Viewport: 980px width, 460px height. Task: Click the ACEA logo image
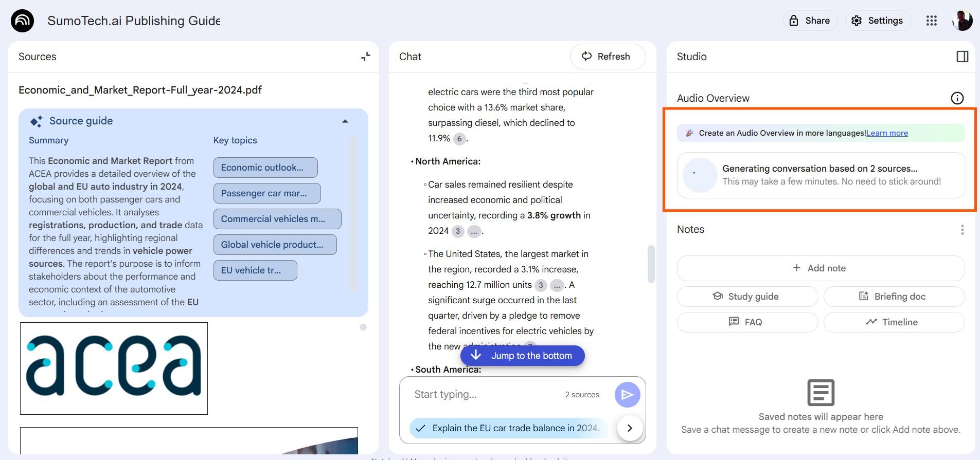tap(114, 369)
